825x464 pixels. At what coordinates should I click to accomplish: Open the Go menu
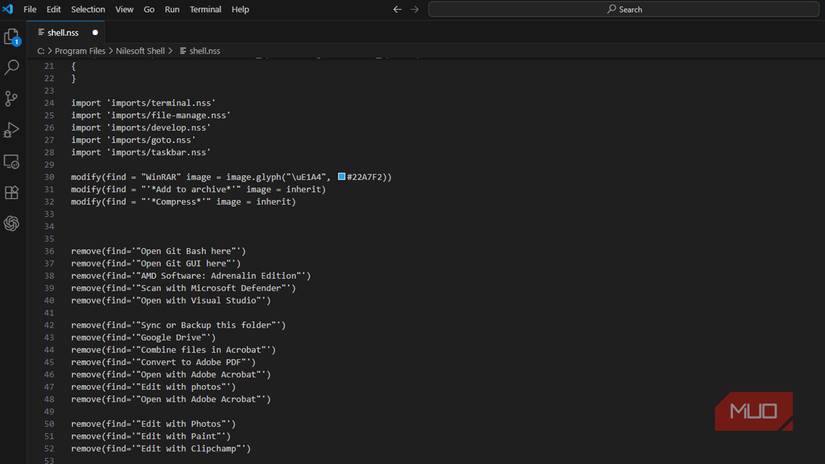tap(149, 9)
